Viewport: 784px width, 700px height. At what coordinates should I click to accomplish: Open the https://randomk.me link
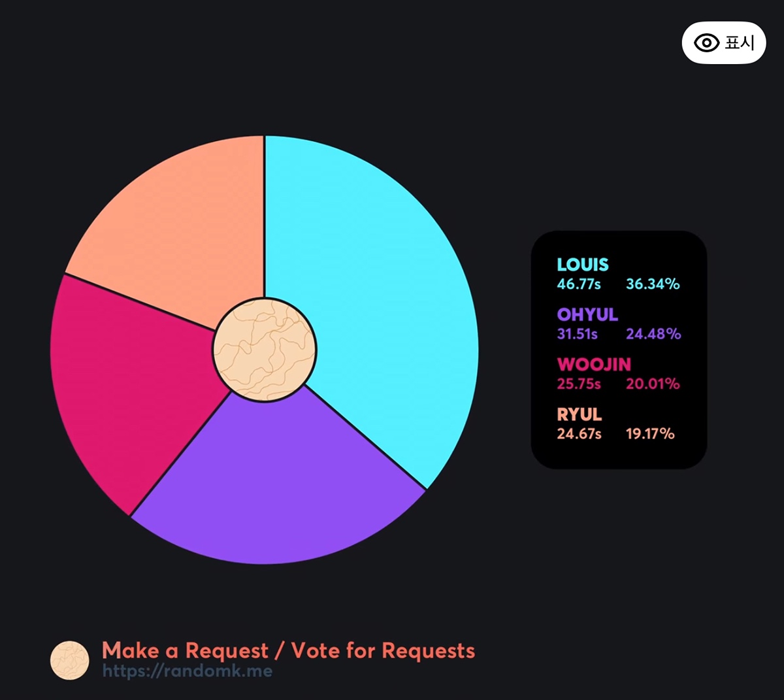(x=188, y=671)
